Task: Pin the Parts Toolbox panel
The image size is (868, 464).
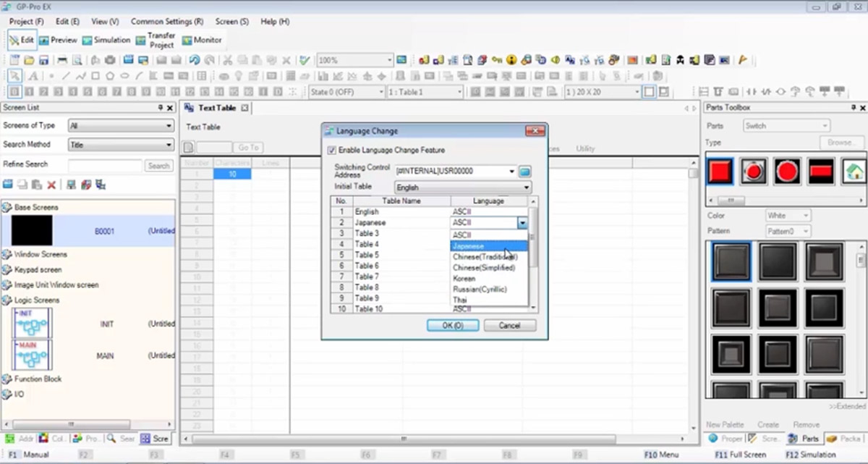Action: tap(853, 108)
